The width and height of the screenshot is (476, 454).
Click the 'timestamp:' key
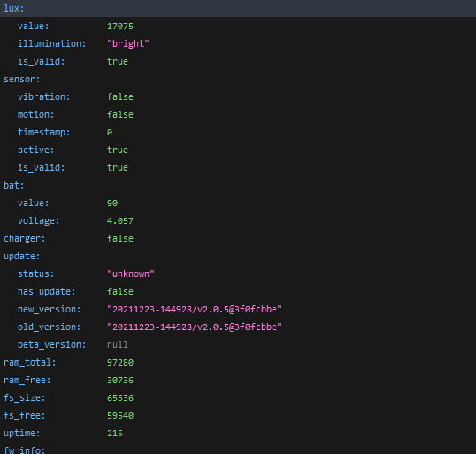(43, 133)
